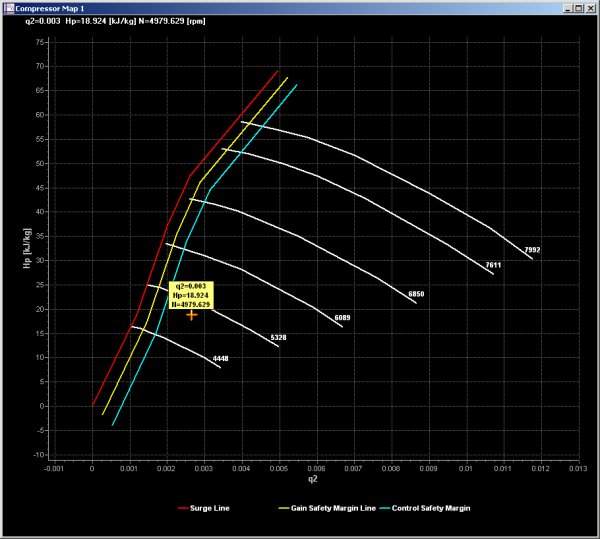This screenshot has width=600, height=539.
Task: Click the orange crosshair operating point marker
Action: pos(191,314)
